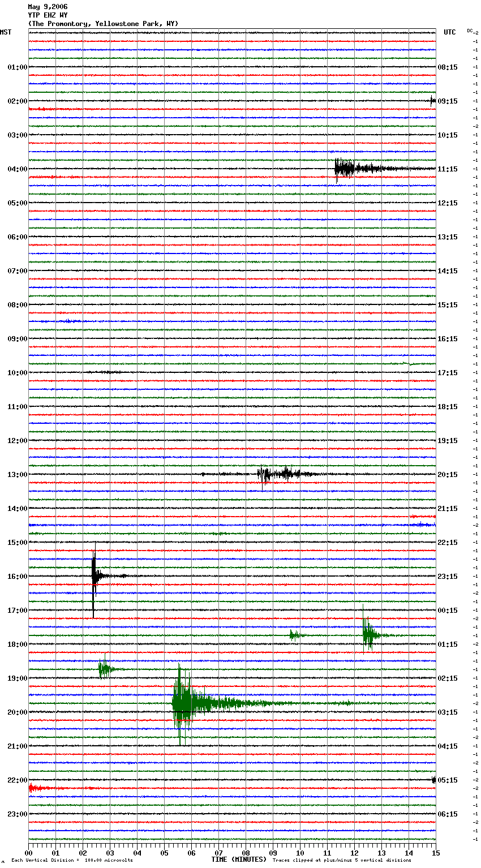This screenshot has height=868, width=481.
Task: Select the 22:00 MST row label
Action: tap(17, 780)
